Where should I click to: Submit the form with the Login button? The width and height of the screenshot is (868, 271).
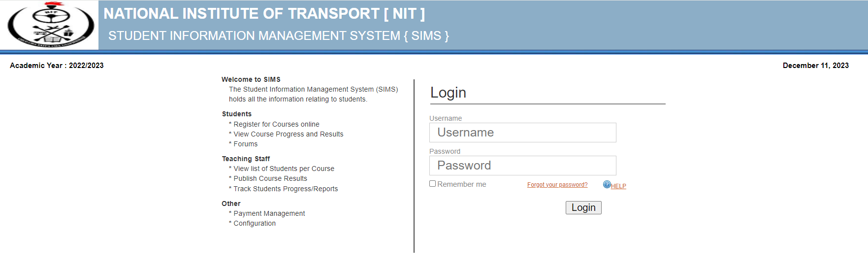coord(583,207)
